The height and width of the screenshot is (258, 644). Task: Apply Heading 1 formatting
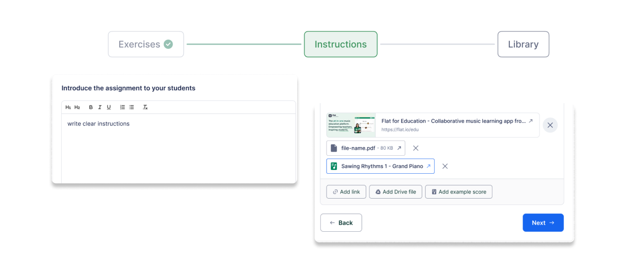[68, 107]
